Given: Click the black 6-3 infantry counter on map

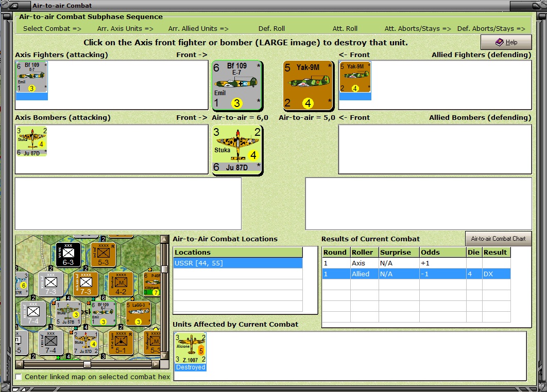Looking at the screenshot, I should tap(69, 255).
